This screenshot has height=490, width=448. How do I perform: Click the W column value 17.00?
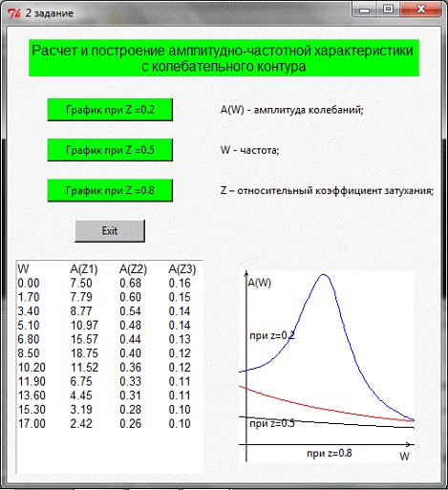(32, 423)
